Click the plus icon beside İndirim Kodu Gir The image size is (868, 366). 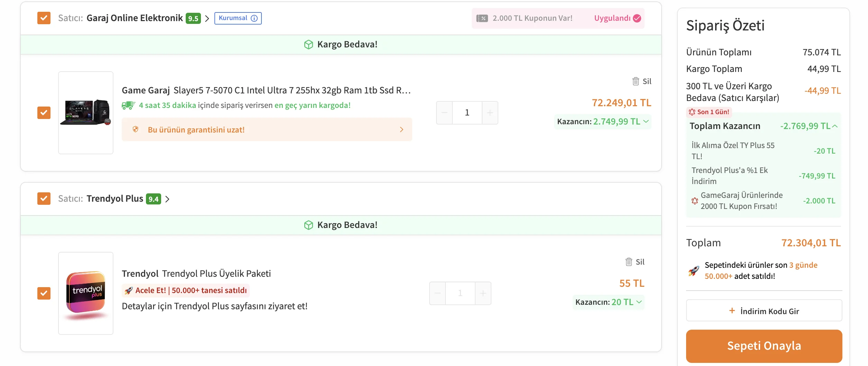(732, 311)
